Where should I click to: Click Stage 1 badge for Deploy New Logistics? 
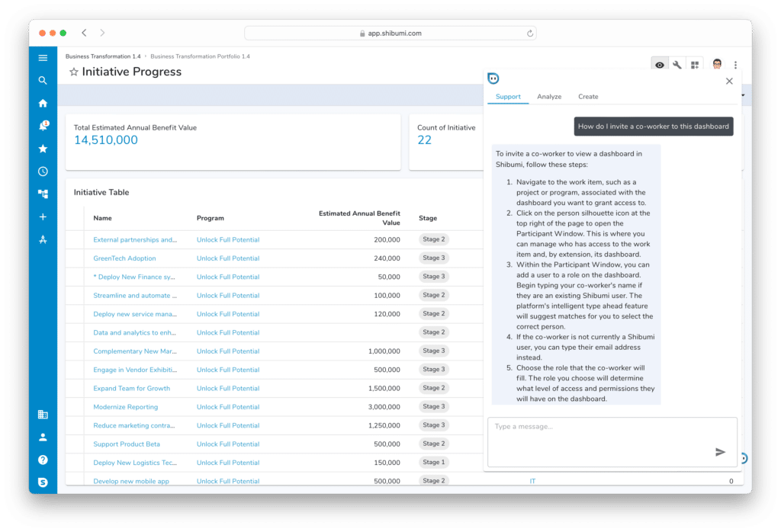click(434, 463)
